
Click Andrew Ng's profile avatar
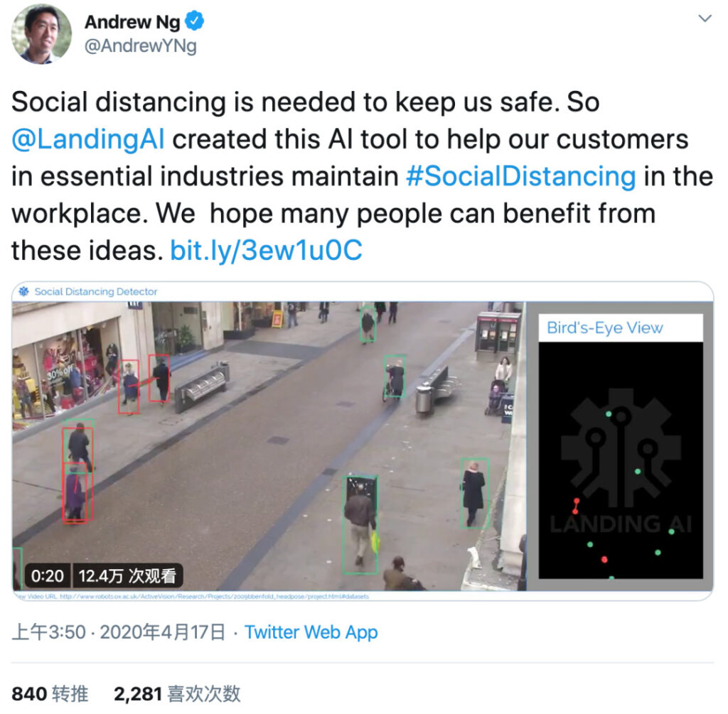(41, 34)
